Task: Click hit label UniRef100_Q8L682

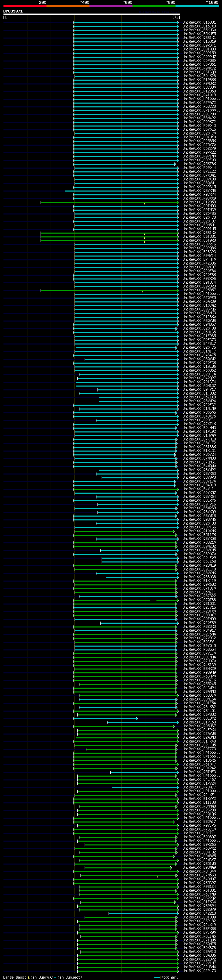Action: 199,707
